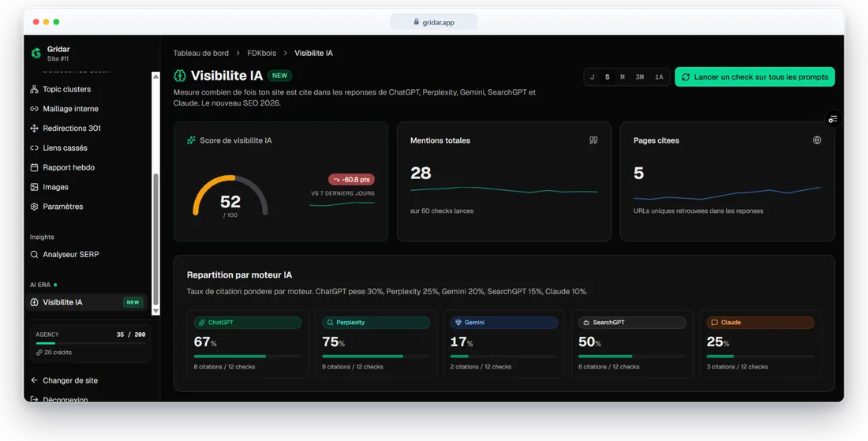Viewport: 868px width, 441px height.
Task: Click the sidebar scrollbar down arrow
Action: tap(155, 312)
